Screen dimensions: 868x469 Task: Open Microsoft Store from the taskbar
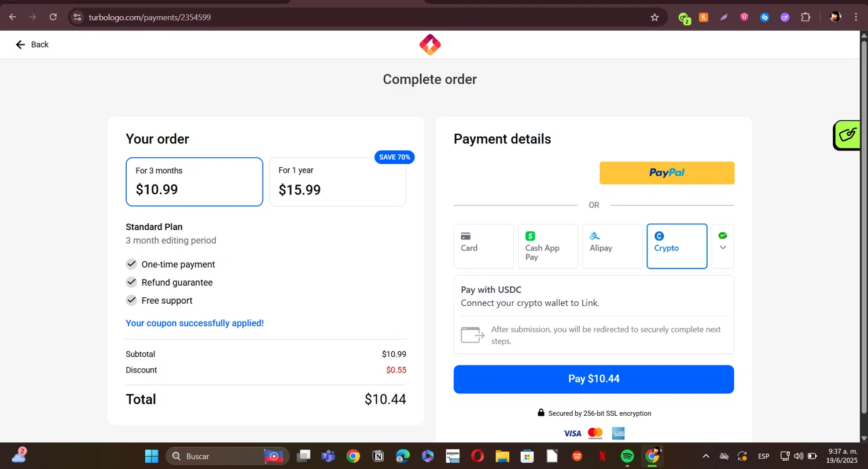527,456
